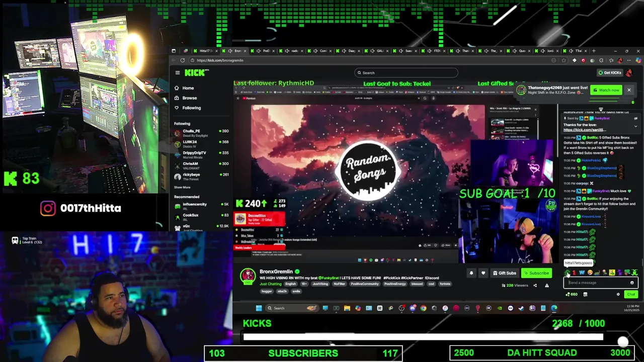
Task: Click Watch now on live notification
Action: [606, 90]
